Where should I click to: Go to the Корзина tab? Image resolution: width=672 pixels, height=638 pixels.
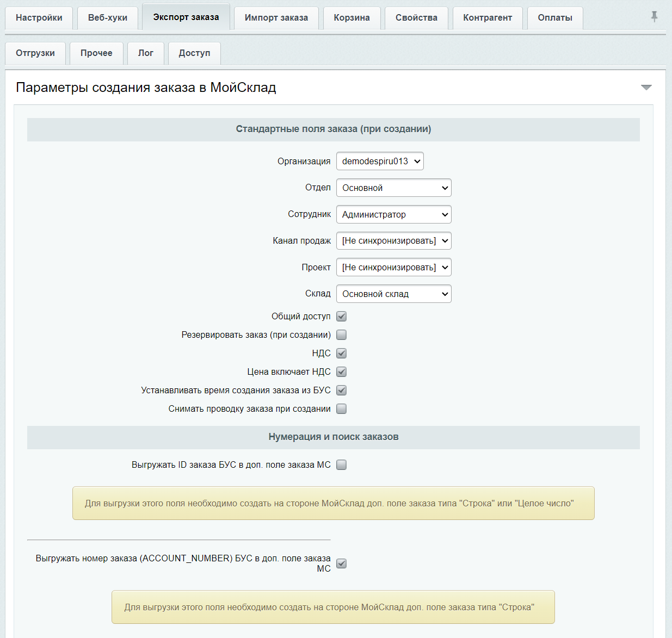[352, 18]
